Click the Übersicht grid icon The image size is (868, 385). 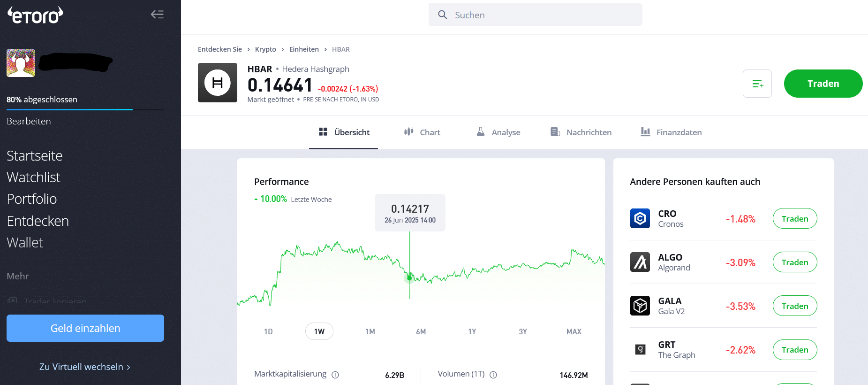(x=323, y=132)
